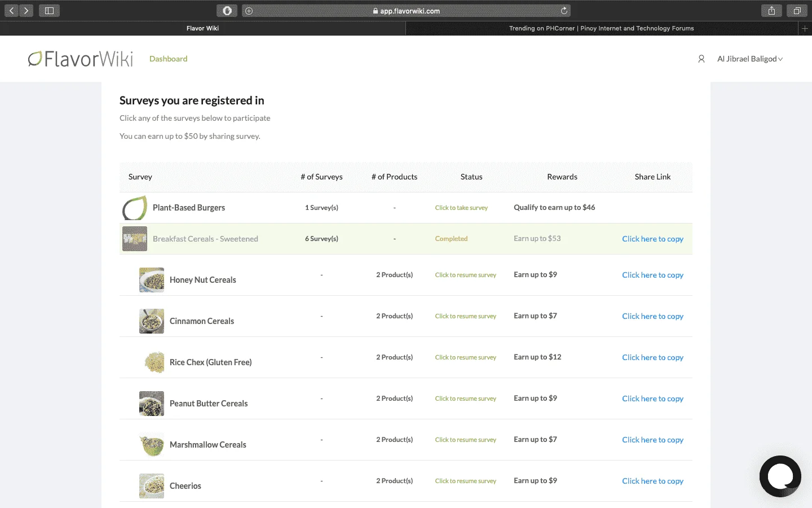
Task: Select the Rice Chex (Gluten Free) name
Action: pos(211,362)
